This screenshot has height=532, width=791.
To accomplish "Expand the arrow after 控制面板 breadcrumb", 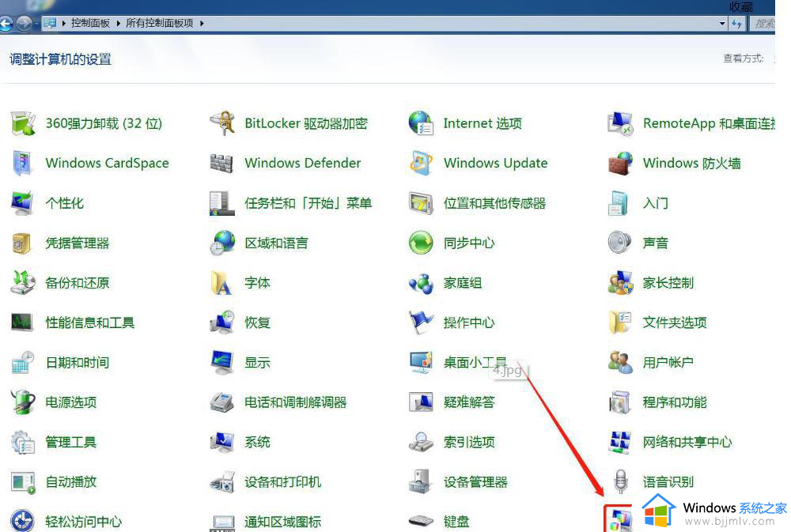I will point(118,24).
